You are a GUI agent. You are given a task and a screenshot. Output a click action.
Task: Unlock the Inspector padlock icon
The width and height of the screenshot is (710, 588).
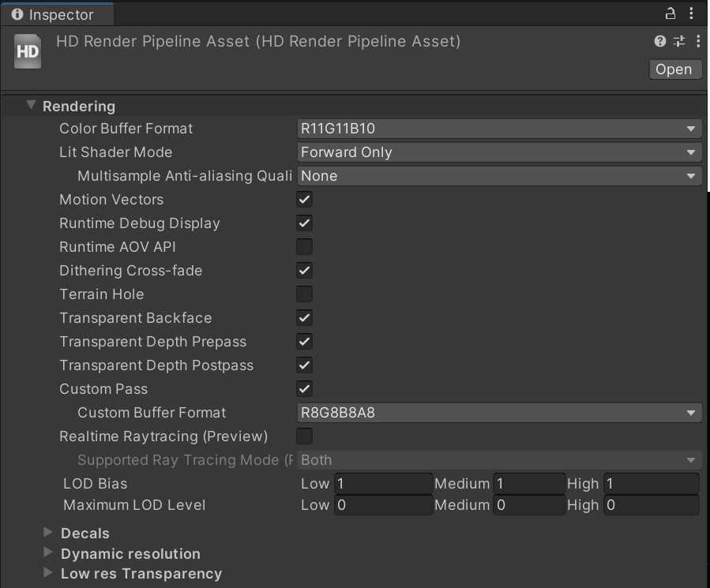click(669, 14)
